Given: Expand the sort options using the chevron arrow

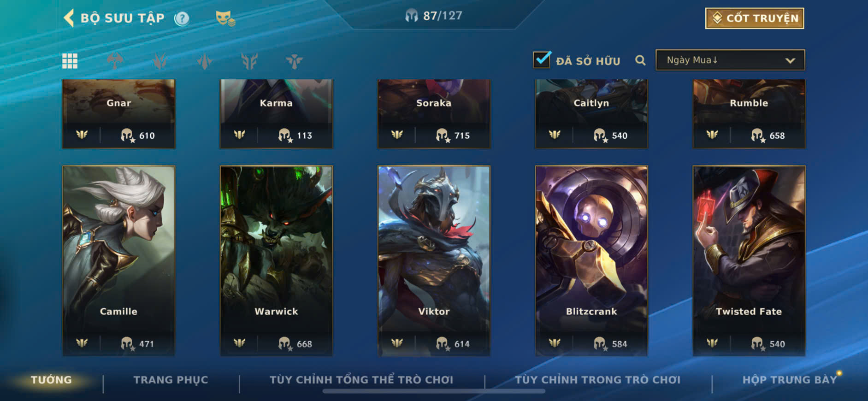Looking at the screenshot, I should click(x=790, y=61).
